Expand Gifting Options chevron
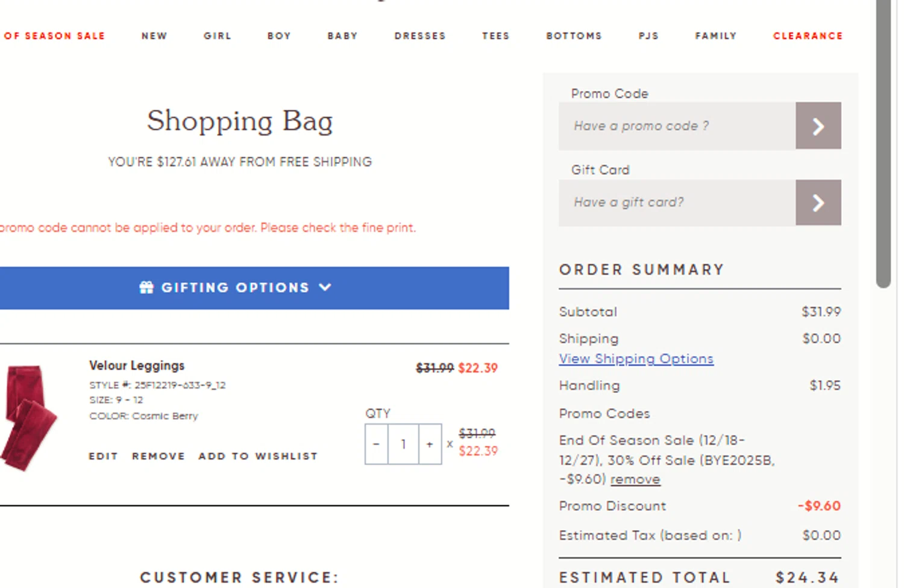Screen dimensions: 904x588 [325, 287]
